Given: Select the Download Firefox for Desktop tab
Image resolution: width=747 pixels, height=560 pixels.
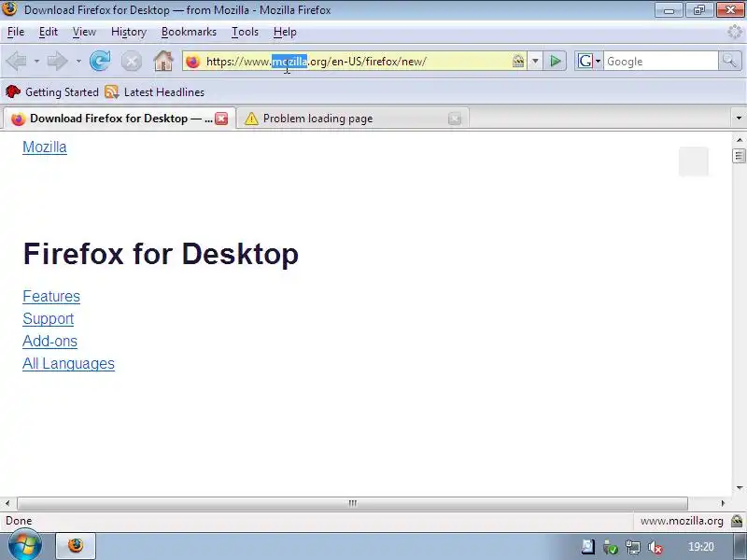Looking at the screenshot, I should 120,119.
